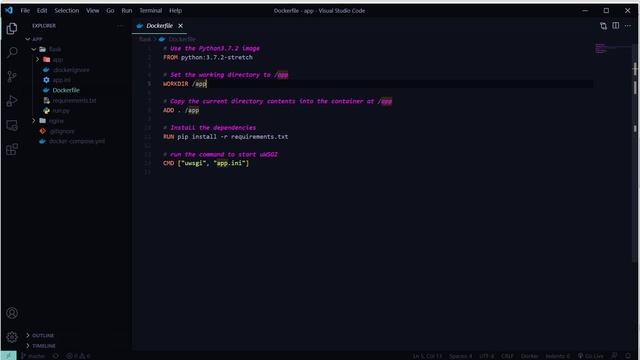Screen dimensions: 640x360
Task: Change UTF-8 encoding in status bar
Action: pyautogui.click(x=487, y=356)
